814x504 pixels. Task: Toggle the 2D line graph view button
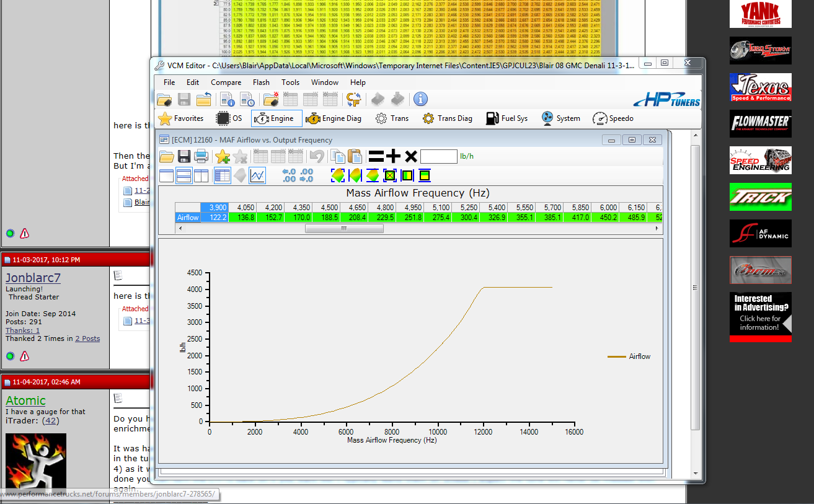pyautogui.click(x=257, y=176)
